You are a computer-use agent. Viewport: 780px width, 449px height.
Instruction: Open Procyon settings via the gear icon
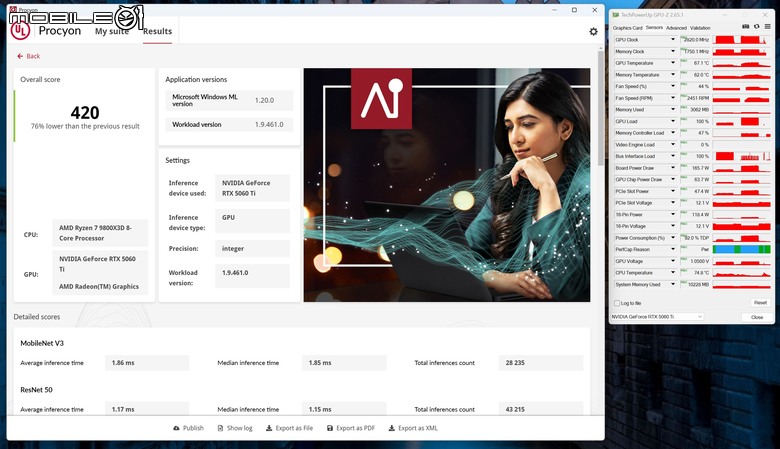[593, 31]
